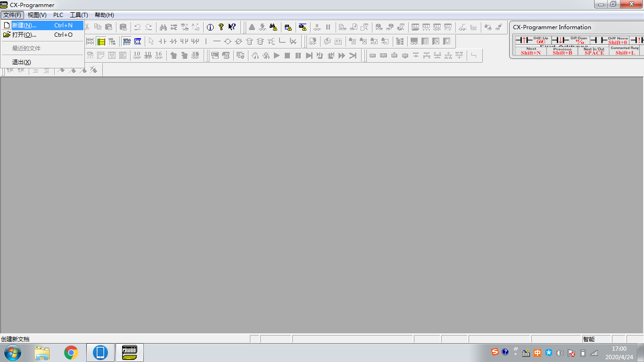Viewport: 644px width, 362px height.
Task: Open the About info (i) icon
Action: 210,27
